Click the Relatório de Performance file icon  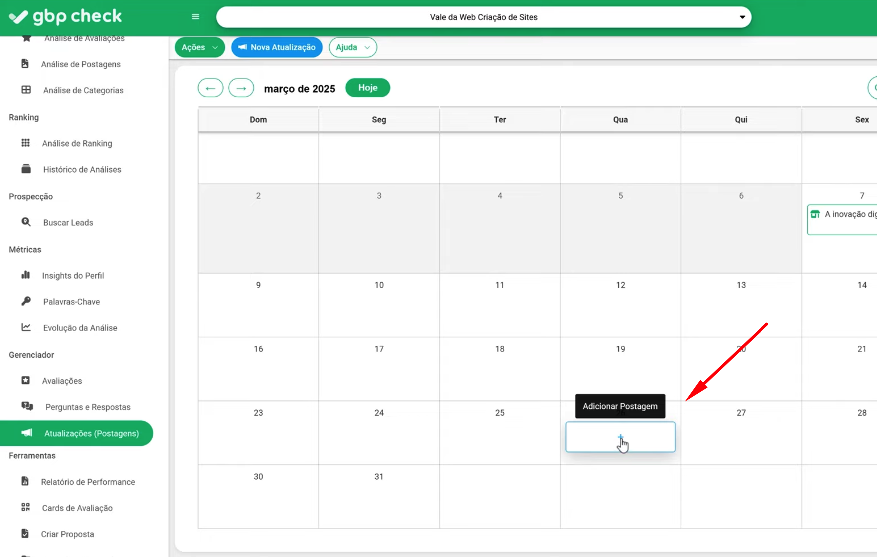[25, 481]
